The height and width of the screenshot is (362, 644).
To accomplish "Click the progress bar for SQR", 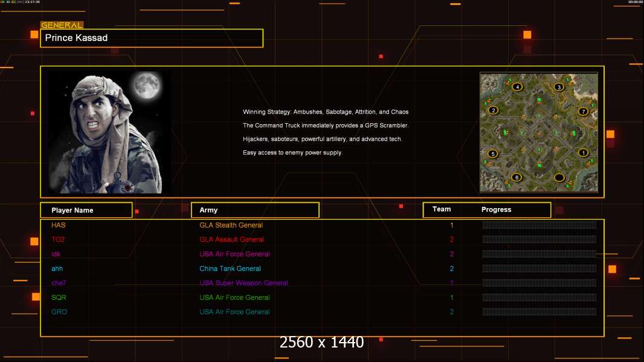I will coord(539,297).
